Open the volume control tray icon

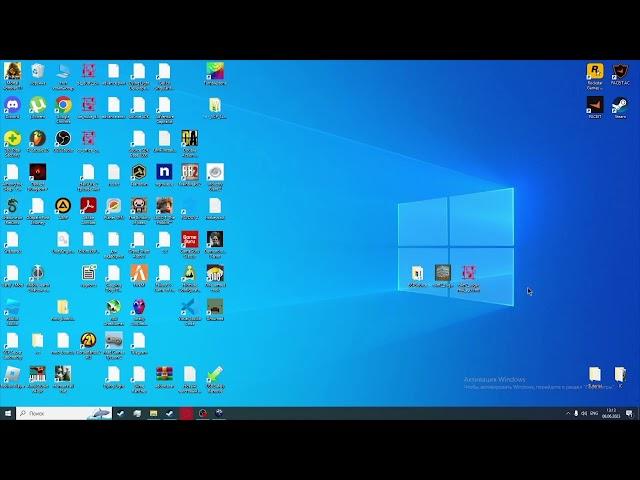[x=584, y=413]
